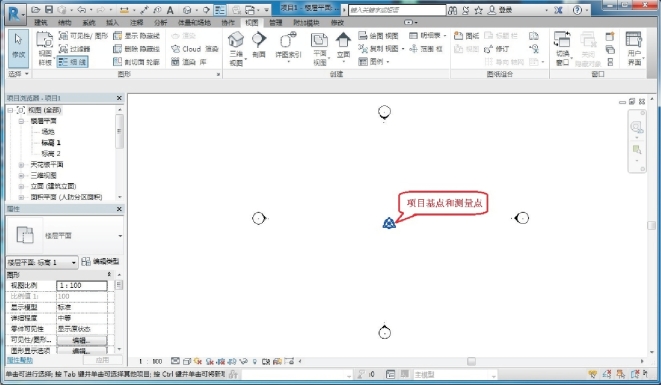Click the 切换窗口 switch windows icon
The width and height of the screenshot is (661, 385).
click(x=562, y=40)
